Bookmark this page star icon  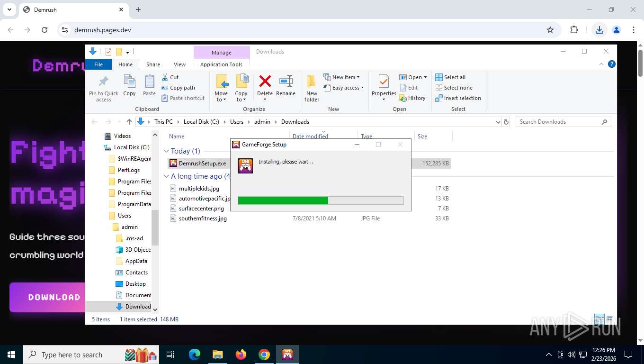(550, 30)
